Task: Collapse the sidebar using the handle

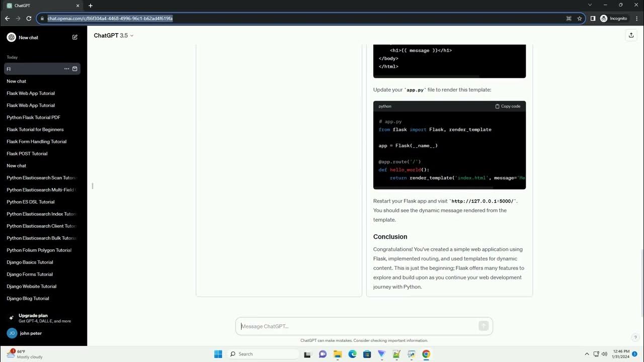Action: [x=93, y=186]
